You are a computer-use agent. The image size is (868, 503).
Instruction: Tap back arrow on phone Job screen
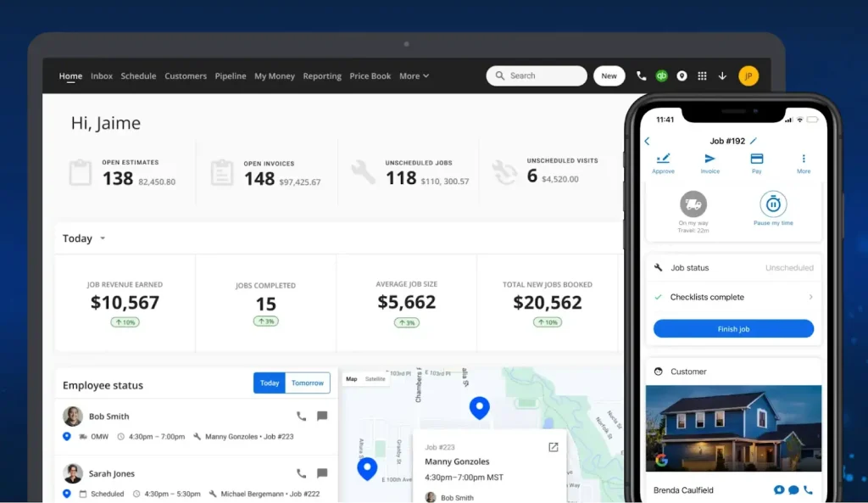tap(647, 142)
